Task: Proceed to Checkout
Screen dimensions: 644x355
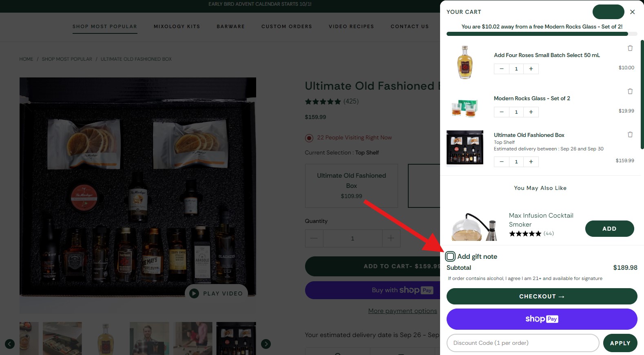Action: coord(542,296)
